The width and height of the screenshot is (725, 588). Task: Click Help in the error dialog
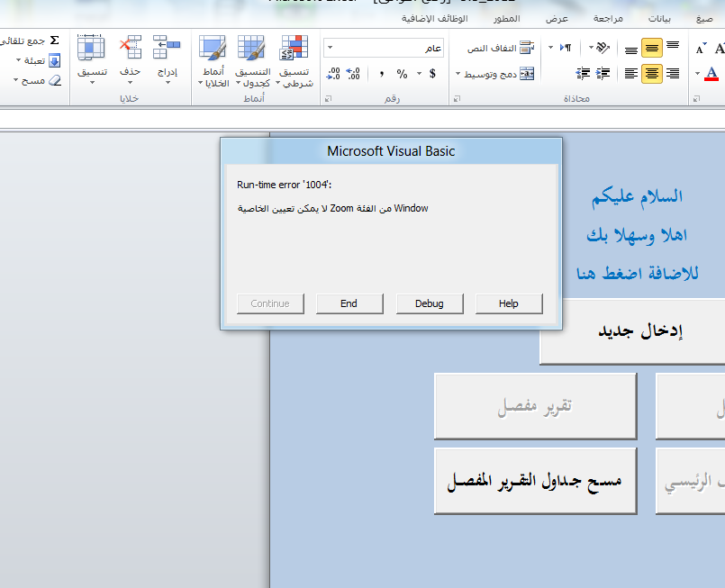(509, 303)
